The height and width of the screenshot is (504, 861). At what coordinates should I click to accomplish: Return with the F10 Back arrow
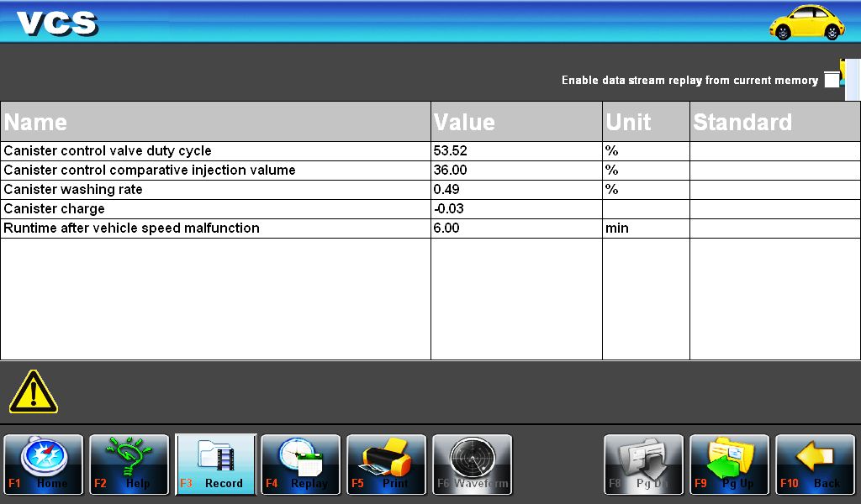click(816, 465)
